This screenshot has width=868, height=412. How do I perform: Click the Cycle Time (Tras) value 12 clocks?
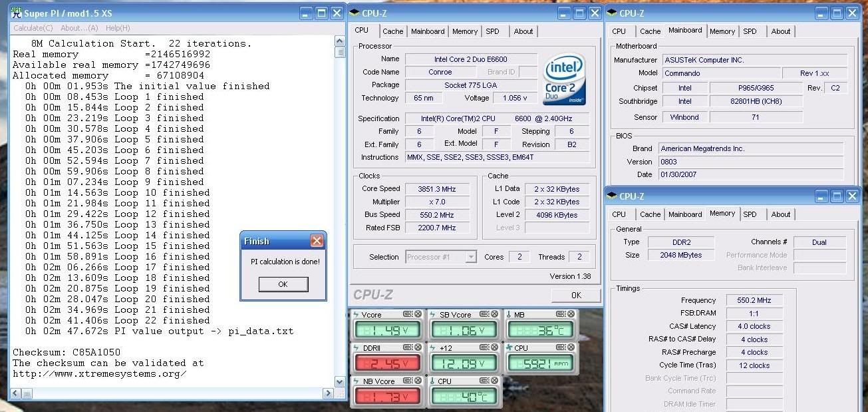point(754,365)
